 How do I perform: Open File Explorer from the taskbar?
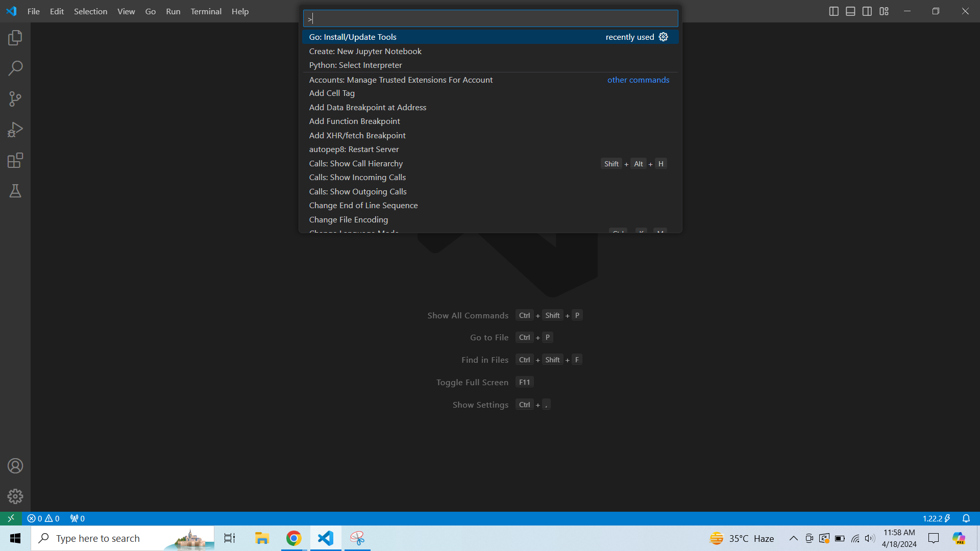coord(262,538)
